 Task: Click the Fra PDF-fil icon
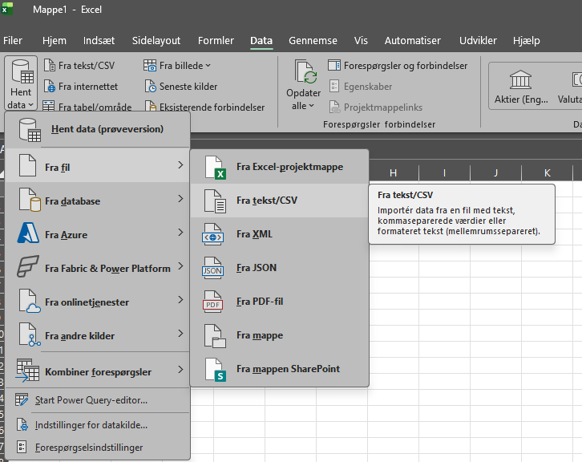(x=213, y=302)
